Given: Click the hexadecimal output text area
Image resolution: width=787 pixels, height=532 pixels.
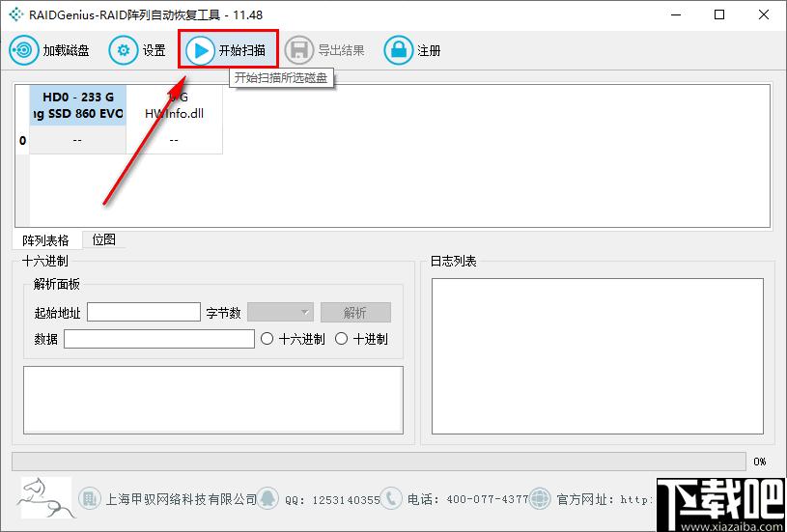Looking at the screenshot, I should (213, 400).
